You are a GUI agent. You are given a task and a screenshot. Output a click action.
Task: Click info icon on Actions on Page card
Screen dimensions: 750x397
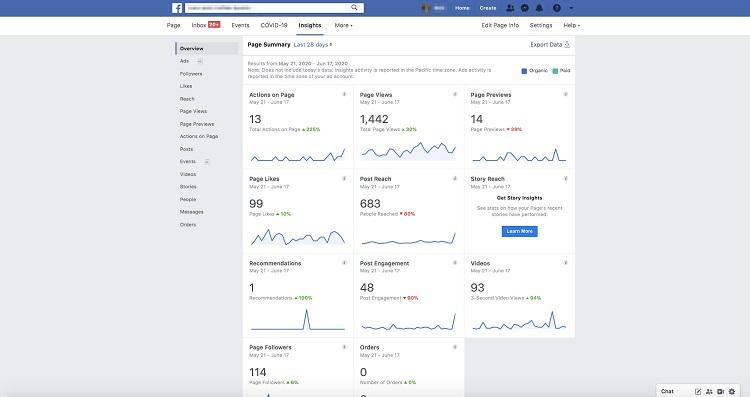[x=344, y=95]
